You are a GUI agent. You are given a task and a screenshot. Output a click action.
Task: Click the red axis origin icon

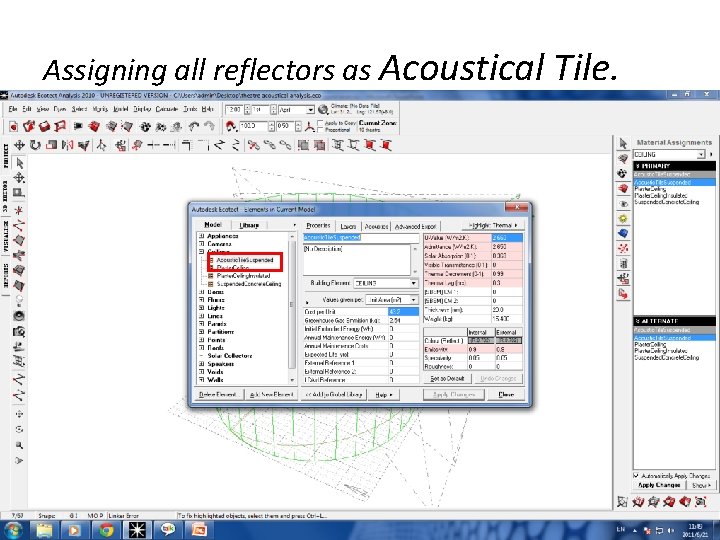click(310, 126)
